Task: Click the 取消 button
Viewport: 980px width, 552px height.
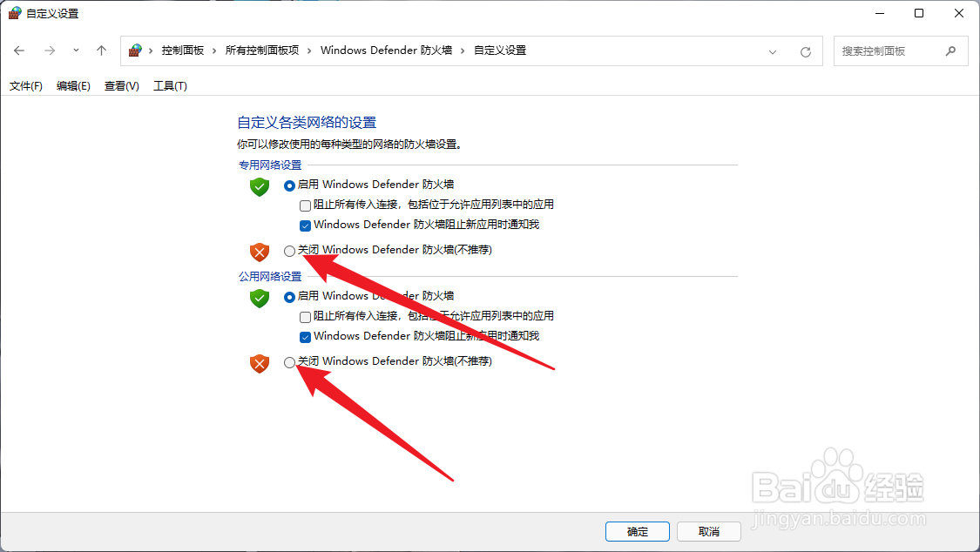Action: coord(709,531)
